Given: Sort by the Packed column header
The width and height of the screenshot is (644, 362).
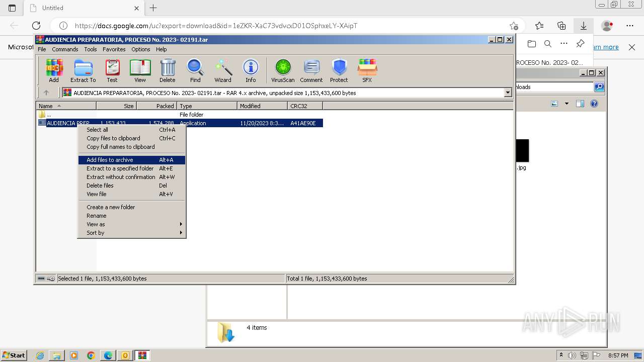Looking at the screenshot, I should [156, 106].
